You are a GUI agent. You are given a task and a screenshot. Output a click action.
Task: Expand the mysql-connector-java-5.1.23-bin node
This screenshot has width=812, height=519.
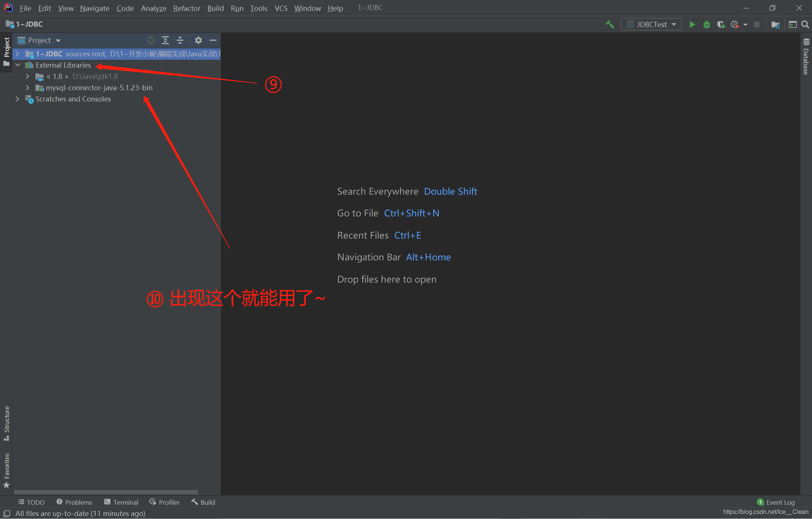pos(27,88)
